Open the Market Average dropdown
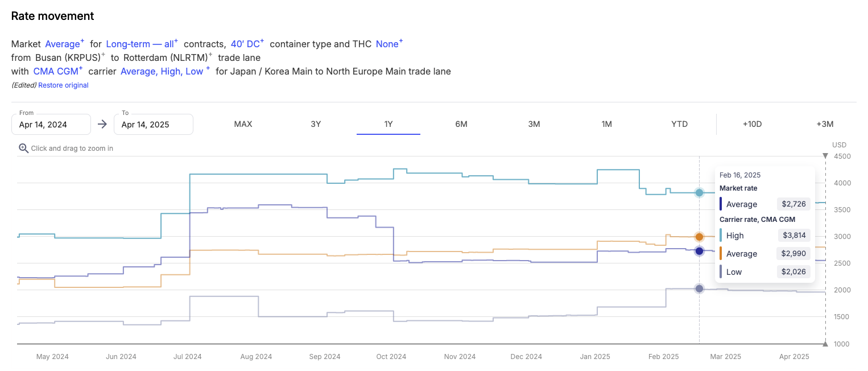 point(65,44)
